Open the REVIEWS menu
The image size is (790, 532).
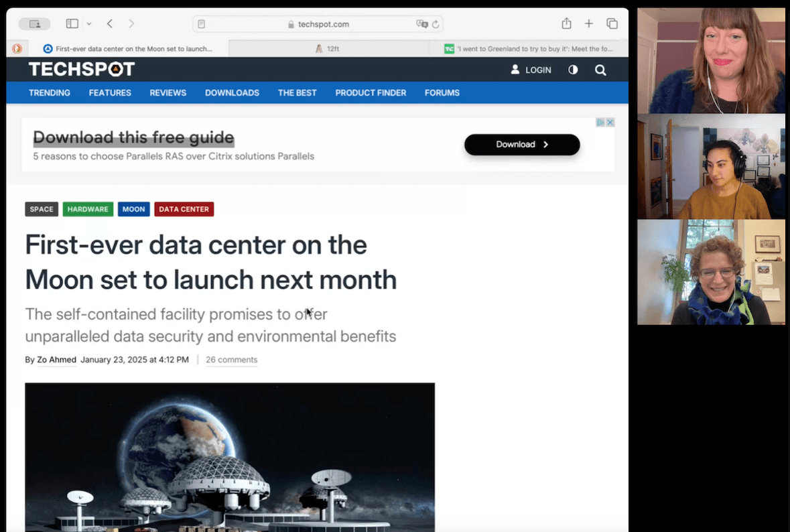[168, 92]
